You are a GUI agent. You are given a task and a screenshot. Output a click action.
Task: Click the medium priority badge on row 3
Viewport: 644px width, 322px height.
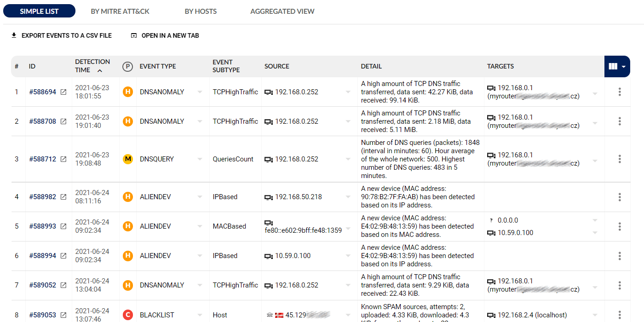[x=128, y=159]
